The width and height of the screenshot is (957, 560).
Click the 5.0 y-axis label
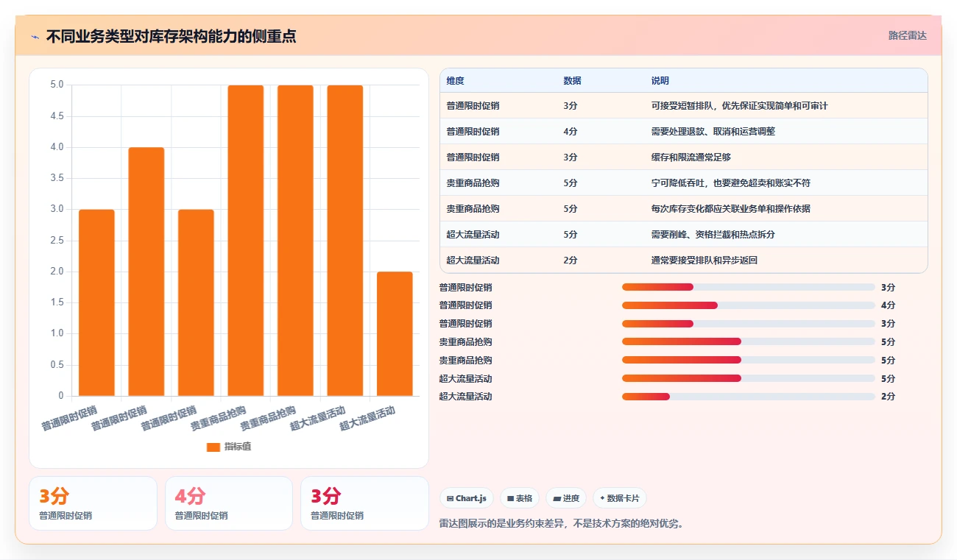pos(57,85)
